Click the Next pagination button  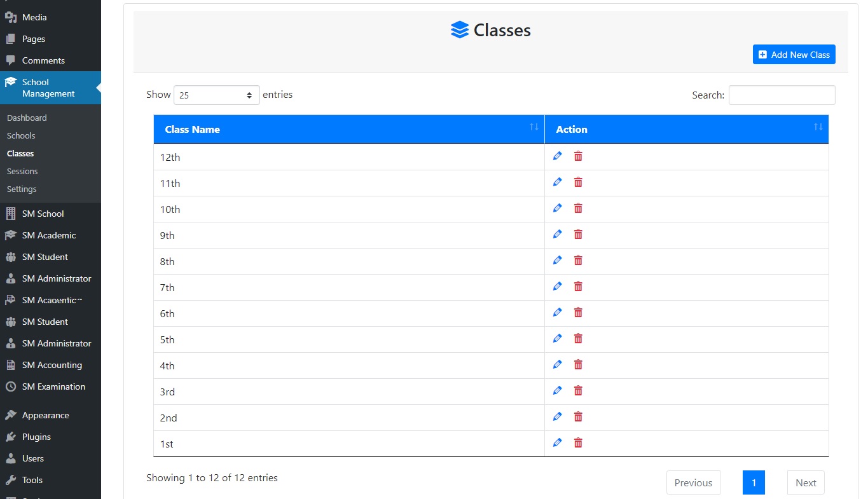click(805, 482)
